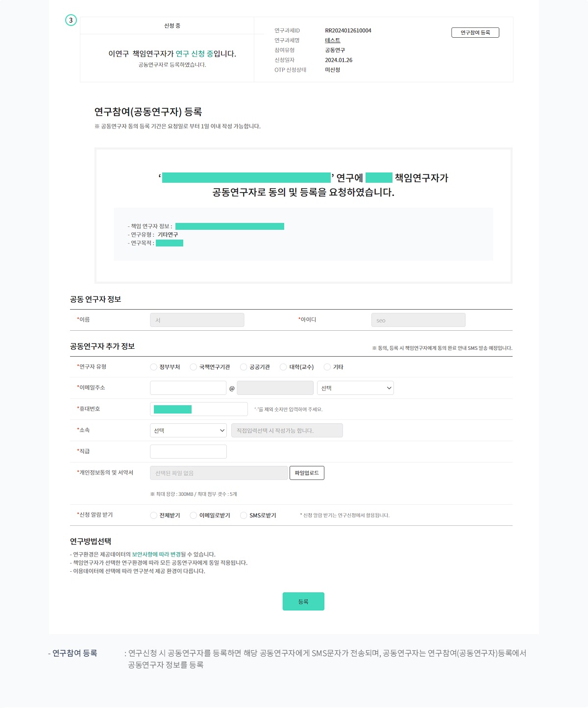Select 정부부처 researcher type
Image resolution: width=588 pixels, height=708 pixels.
(x=154, y=367)
